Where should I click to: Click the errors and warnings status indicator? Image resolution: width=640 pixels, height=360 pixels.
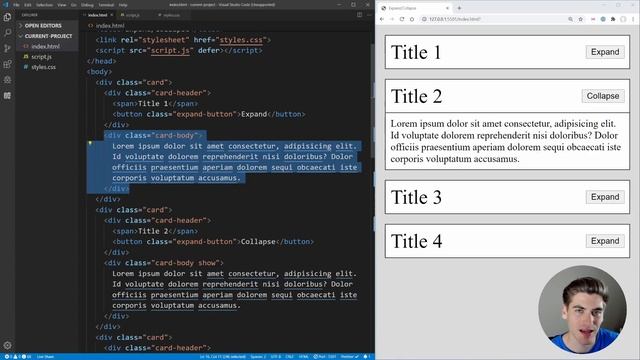pos(18,357)
